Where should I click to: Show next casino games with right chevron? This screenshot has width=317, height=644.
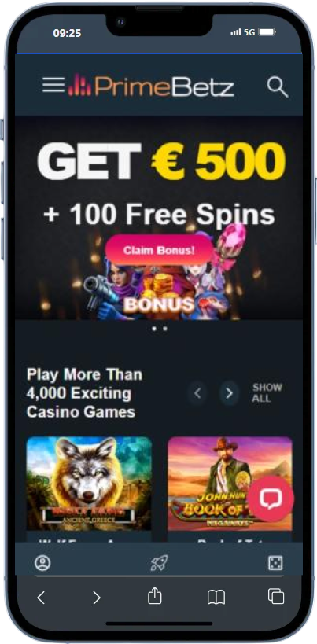pos(229,393)
